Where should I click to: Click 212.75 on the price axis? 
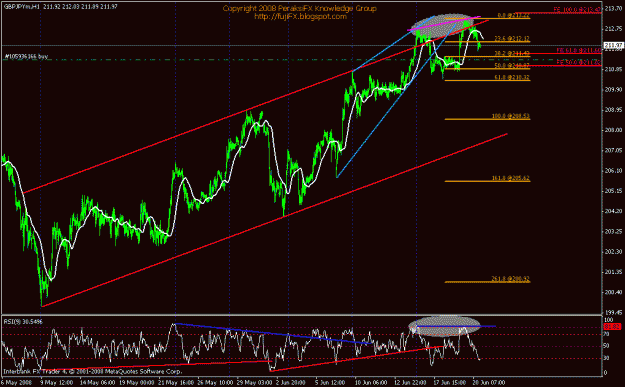[613, 29]
